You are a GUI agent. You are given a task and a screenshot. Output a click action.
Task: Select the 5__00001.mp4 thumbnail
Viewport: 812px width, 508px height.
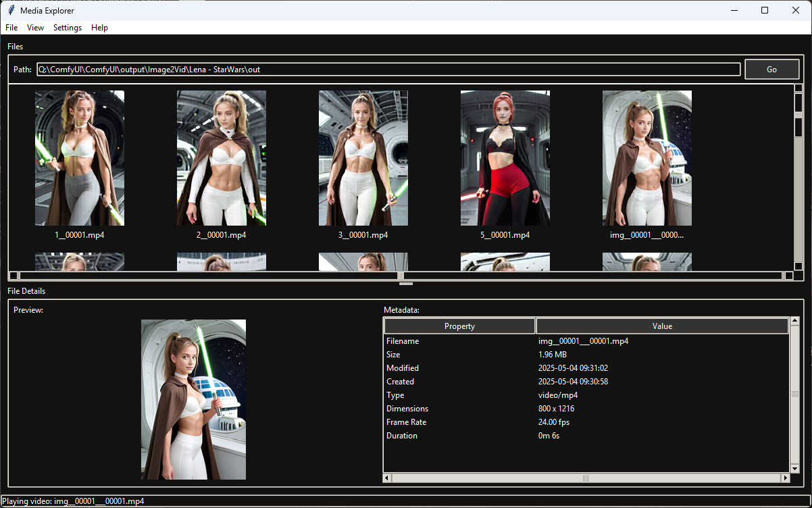(x=505, y=158)
